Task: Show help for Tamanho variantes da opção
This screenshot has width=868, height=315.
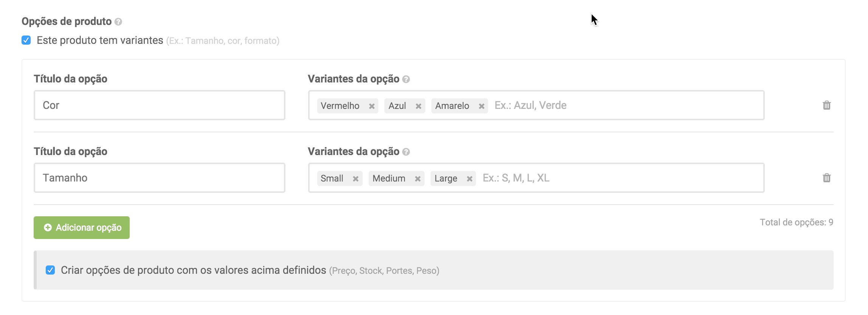Action: coord(406,152)
